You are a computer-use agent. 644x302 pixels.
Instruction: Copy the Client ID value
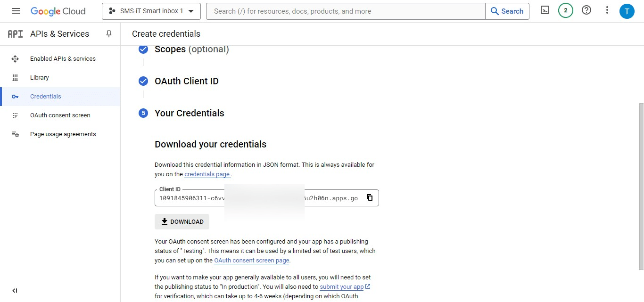(370, 197)
